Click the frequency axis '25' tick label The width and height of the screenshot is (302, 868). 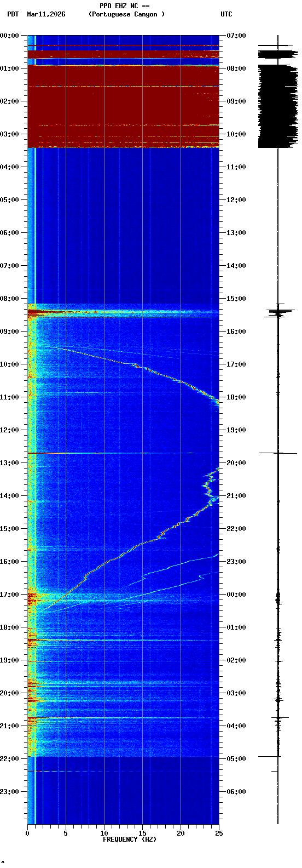click(x=219, y=833)
